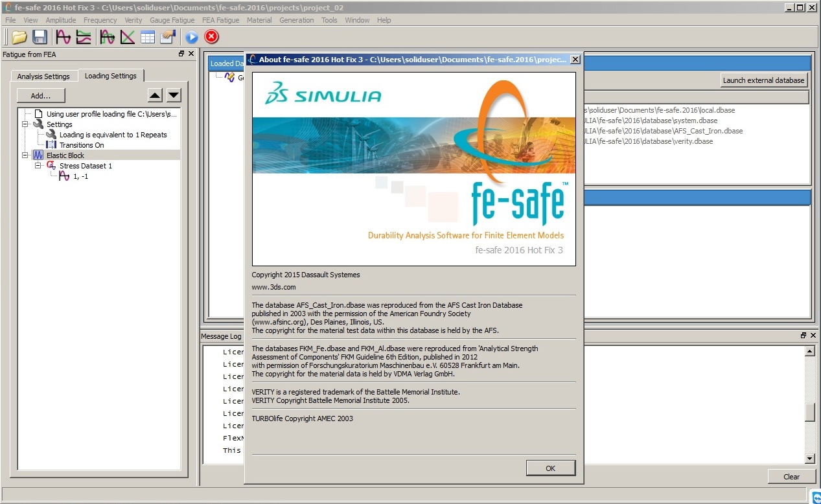Screen dimensions: 821x504
Task: Float the Message Log panel
Action: (804, 336)
